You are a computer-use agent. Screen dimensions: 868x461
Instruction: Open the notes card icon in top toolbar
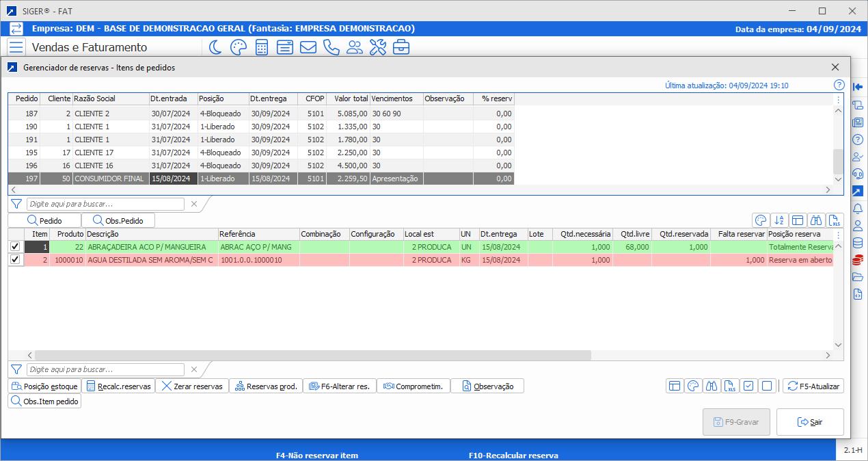coord(284,47)
